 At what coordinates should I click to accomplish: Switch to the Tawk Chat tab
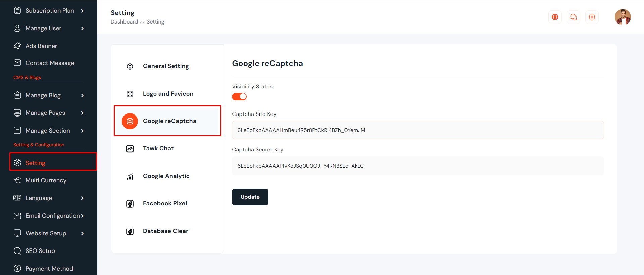(158, 148)
